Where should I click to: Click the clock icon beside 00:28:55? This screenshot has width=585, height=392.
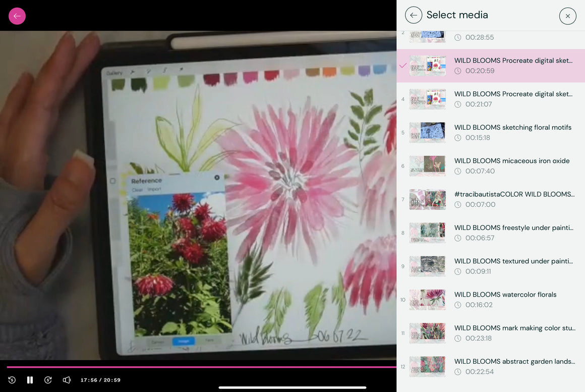[x=458, y=37]
